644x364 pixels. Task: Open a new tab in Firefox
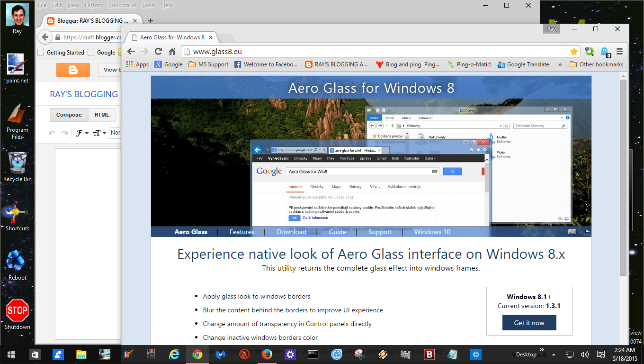tap(151, 21)
